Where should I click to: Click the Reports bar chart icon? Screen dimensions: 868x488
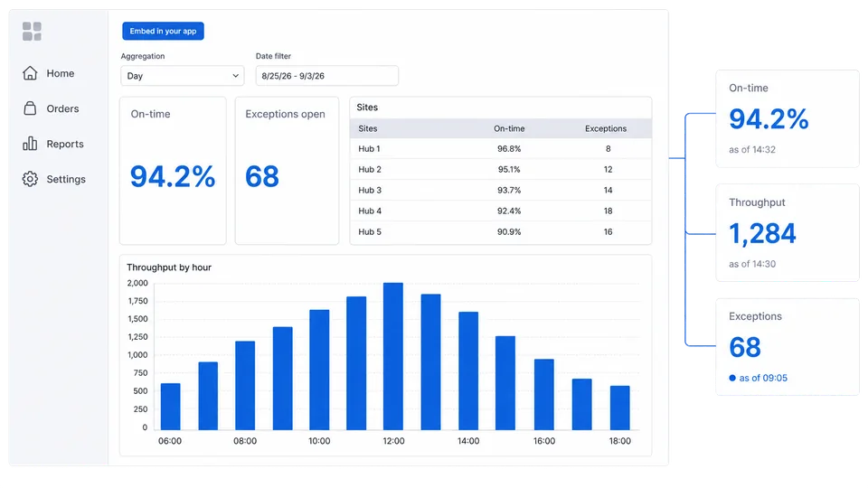[x=30, y=144]
